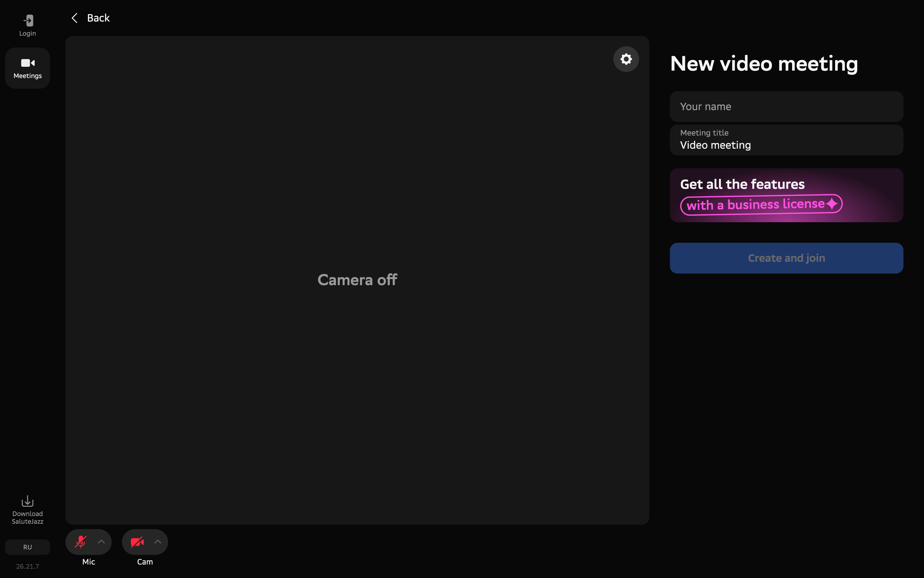Screen dimensions: 924x578
Task: Go back using the Back button
Action: (x=90, y=18)
